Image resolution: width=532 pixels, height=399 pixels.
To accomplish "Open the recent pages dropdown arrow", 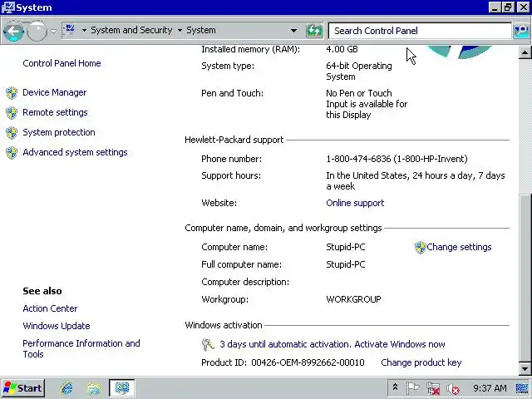I will pos(53,32).
